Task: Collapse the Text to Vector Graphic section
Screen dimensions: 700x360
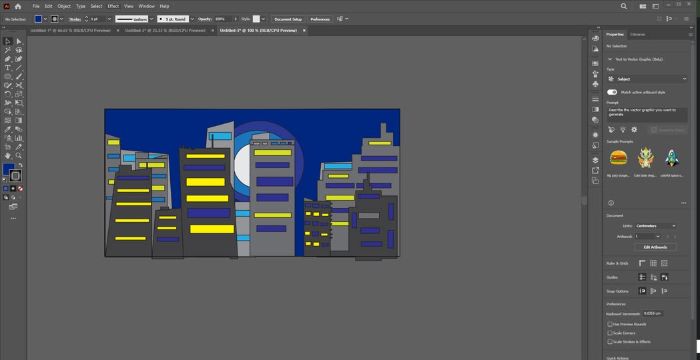Action: click(610, 59)
